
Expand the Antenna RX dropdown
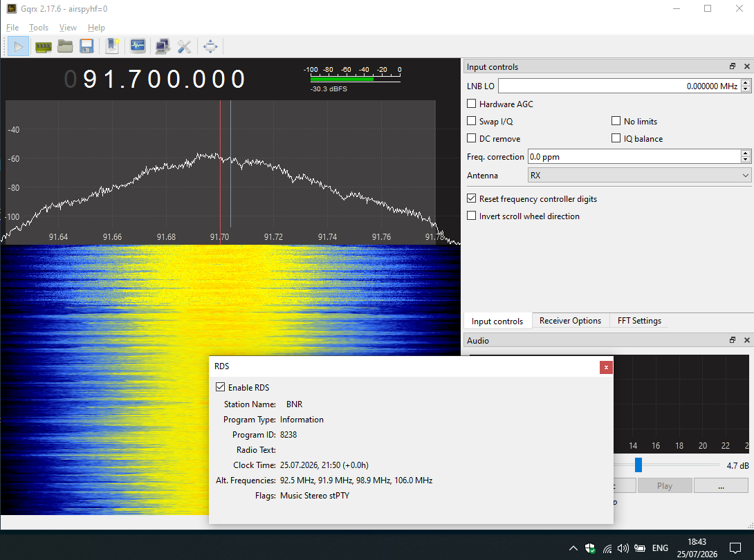(x=640, y=176)
